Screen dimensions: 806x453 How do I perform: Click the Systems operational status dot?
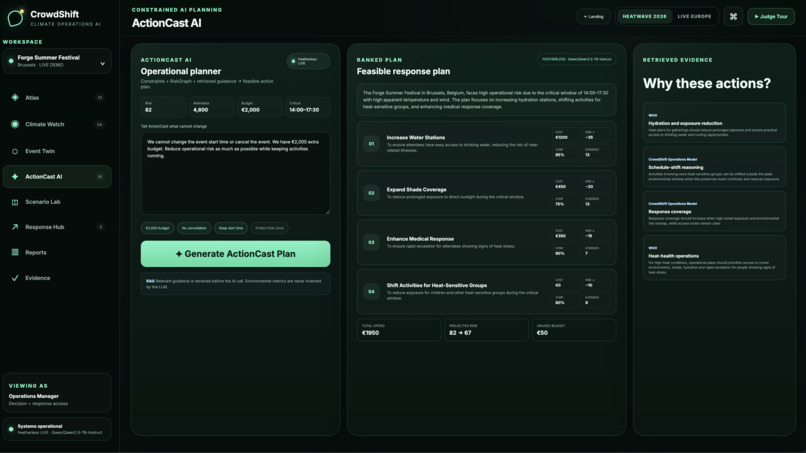pyautogui.click(x=11, y=429)
